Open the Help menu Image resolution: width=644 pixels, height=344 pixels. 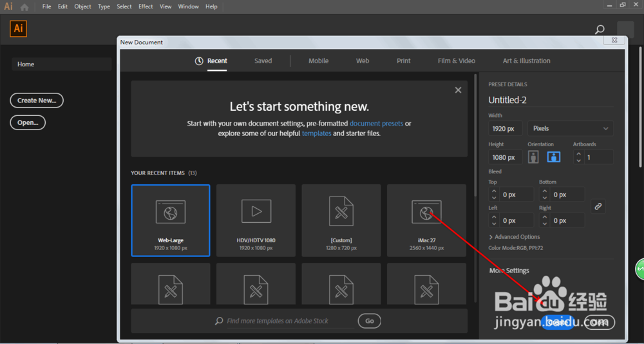pos(211,6)
